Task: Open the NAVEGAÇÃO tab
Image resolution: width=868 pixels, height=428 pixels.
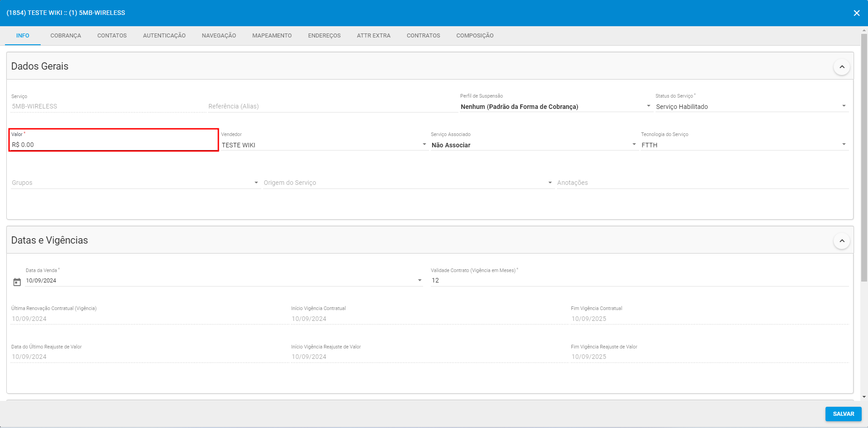Action: pyautogui.click(x=219, y=36)
